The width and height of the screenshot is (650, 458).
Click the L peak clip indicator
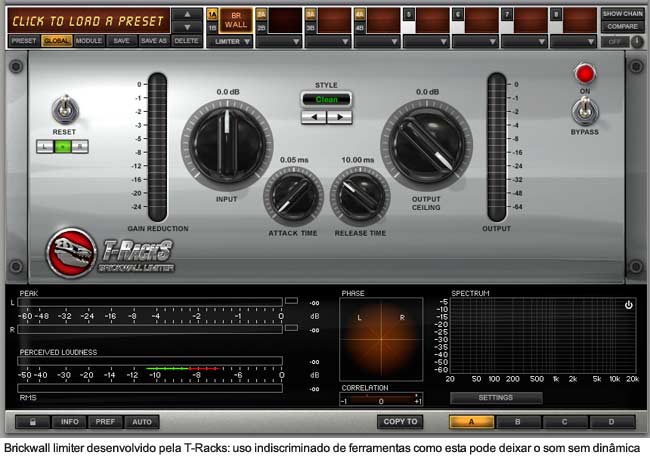click(x=291, y=300)
